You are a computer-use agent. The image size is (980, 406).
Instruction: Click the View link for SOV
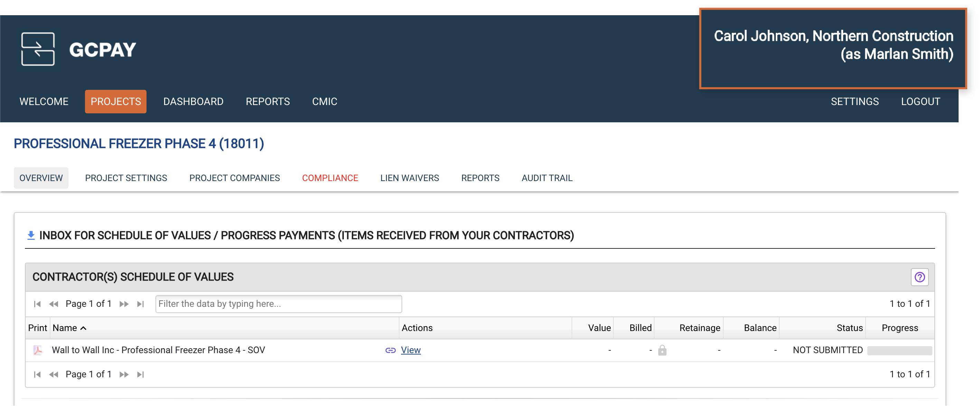[411, 350]
